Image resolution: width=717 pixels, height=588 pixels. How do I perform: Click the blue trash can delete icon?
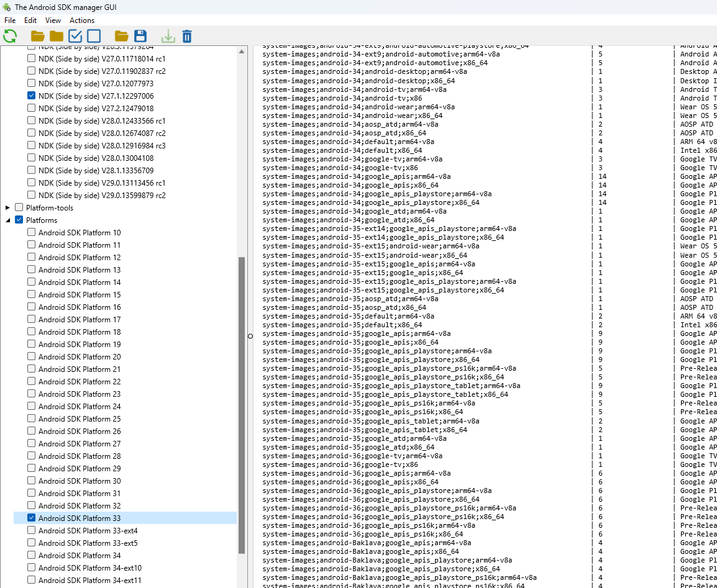[x=187, y=36]
